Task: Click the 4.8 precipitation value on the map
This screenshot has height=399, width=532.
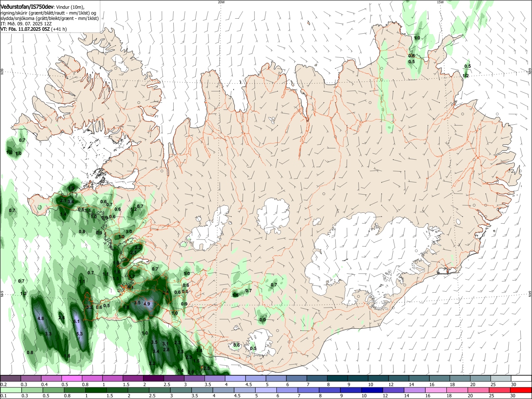Action: pyautogui.click(x=41, y=318)
